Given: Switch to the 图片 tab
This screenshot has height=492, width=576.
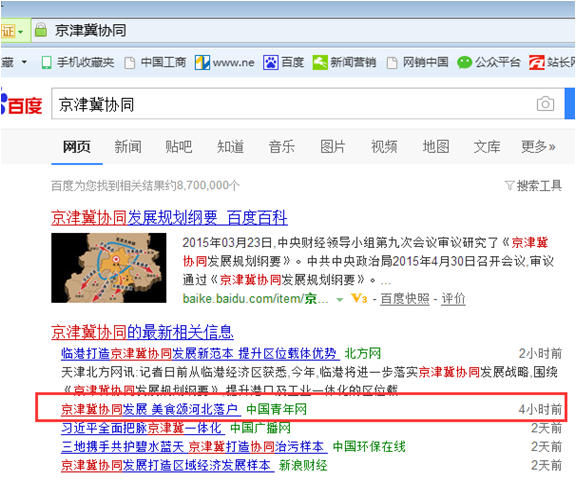Looking at the screenshot, I should [x=333, y=147].
